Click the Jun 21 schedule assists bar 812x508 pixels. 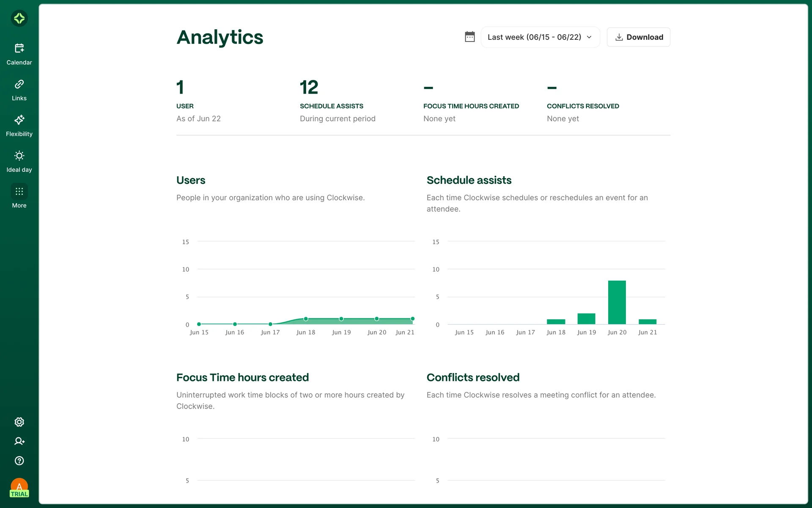pos(647,322)
